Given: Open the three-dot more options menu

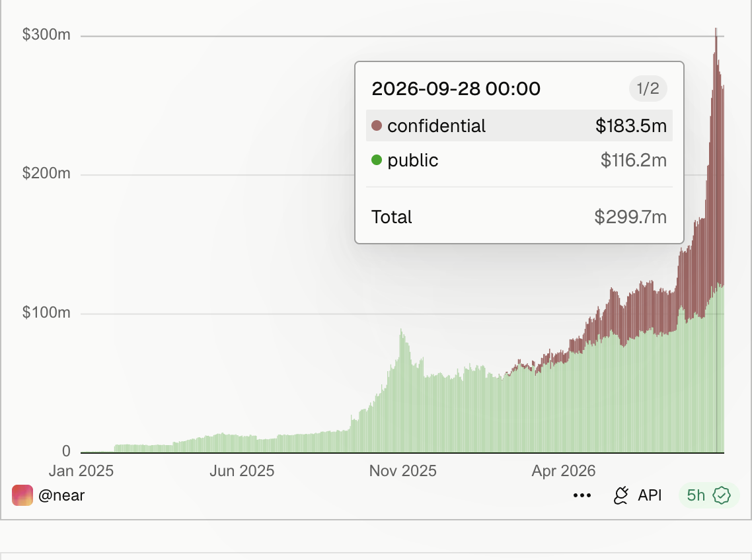Looking at the screenshot, I should 582,495.
